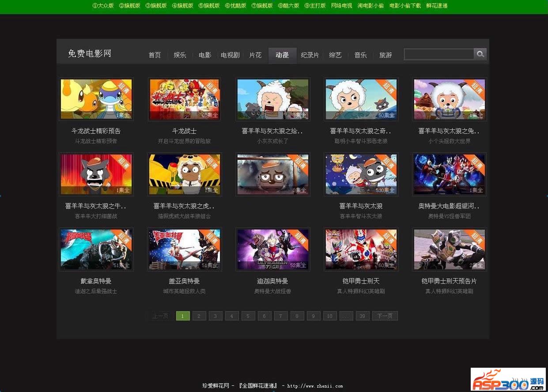Open the 音乐 tab
Image resolution: width=548 pixels, height=392 pixels.
360,55
